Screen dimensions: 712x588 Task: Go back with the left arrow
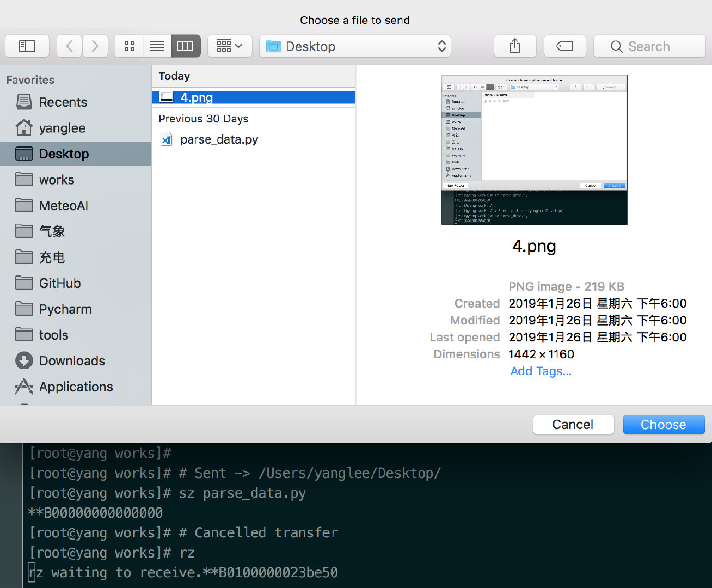pyautogui.click(x=69, y=46)
